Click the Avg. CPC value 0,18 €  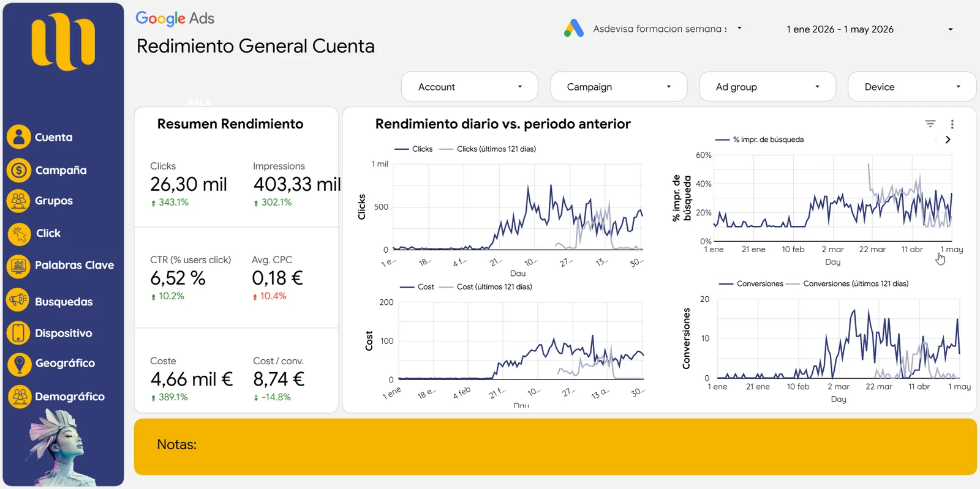pos(277,278)
